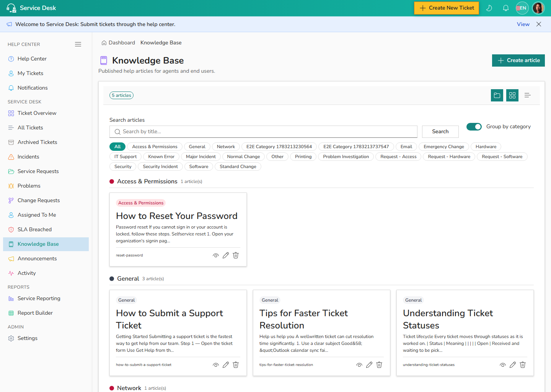Open Settings in sidebar
This screenshot has height=392, width=551.
(x=46, y=338)
